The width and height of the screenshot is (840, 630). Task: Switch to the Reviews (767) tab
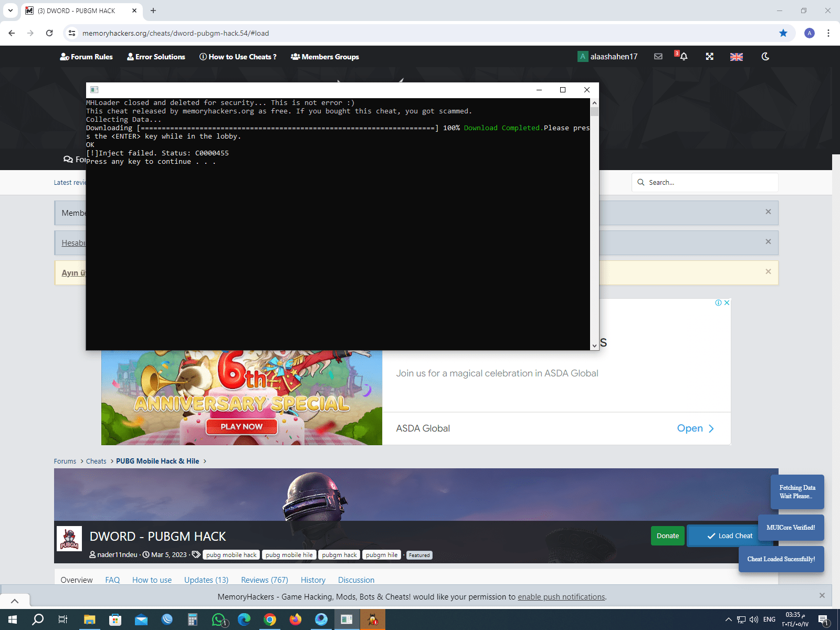[265, 580]
